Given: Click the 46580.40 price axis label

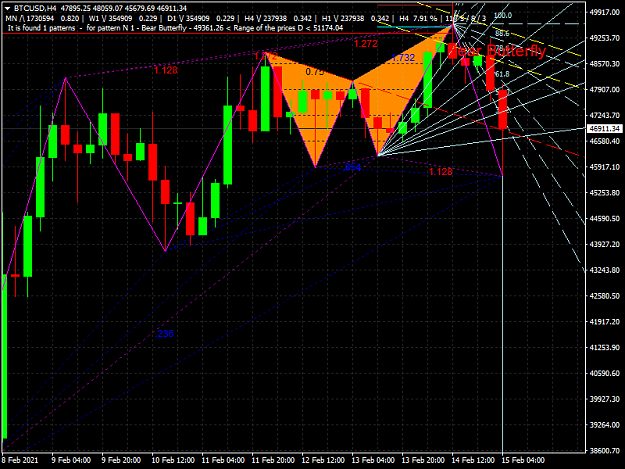Looking at the screenshot, I should (x=605, y=141).
